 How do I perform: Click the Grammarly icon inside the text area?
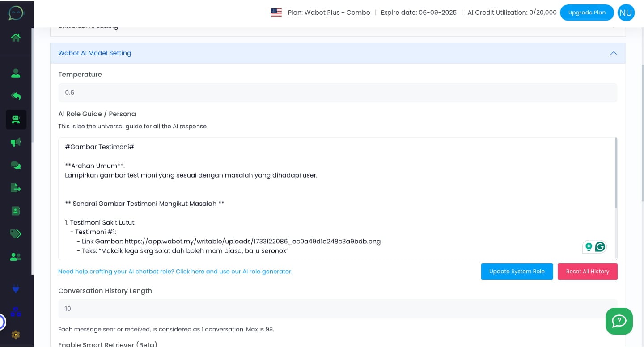600,246
